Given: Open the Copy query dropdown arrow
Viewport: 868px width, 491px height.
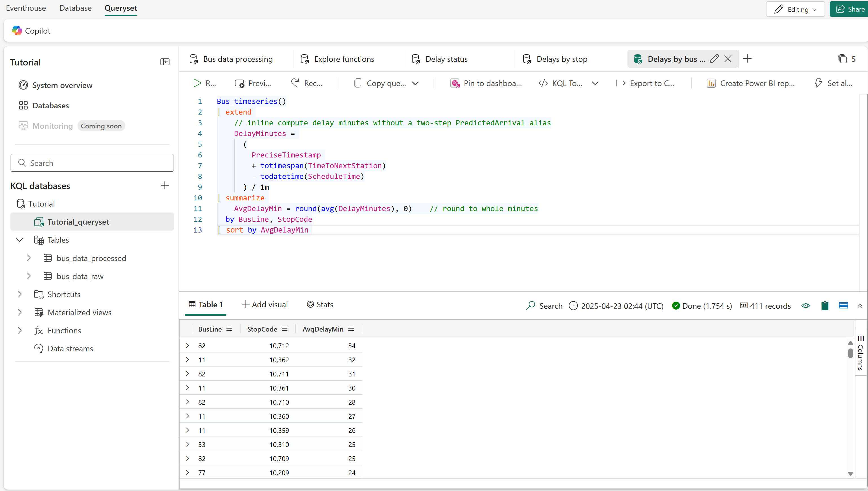Looking at the screenshot, I should (415, 83).
